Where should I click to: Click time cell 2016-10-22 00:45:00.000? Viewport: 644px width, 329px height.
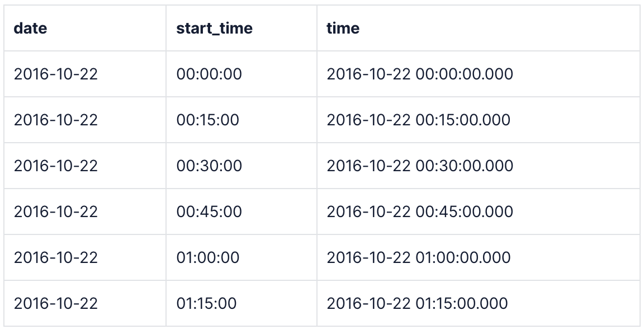pos(420,211)
